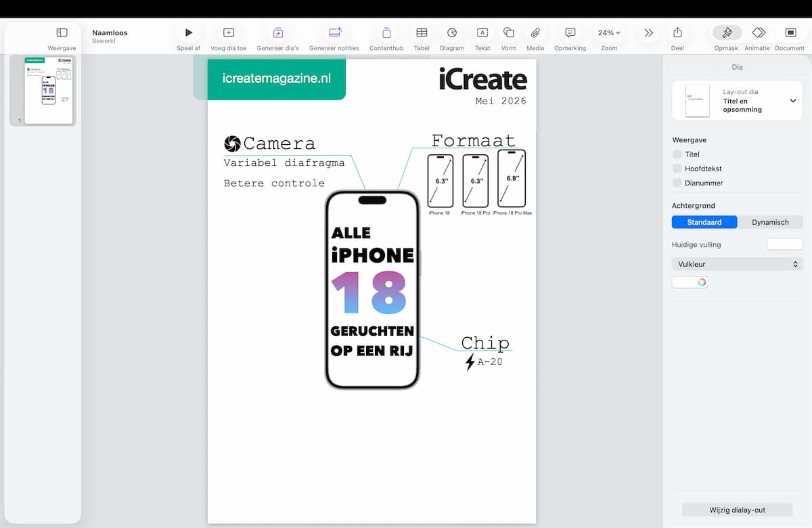Click the camera aperture icon on slide

(232, 144)
